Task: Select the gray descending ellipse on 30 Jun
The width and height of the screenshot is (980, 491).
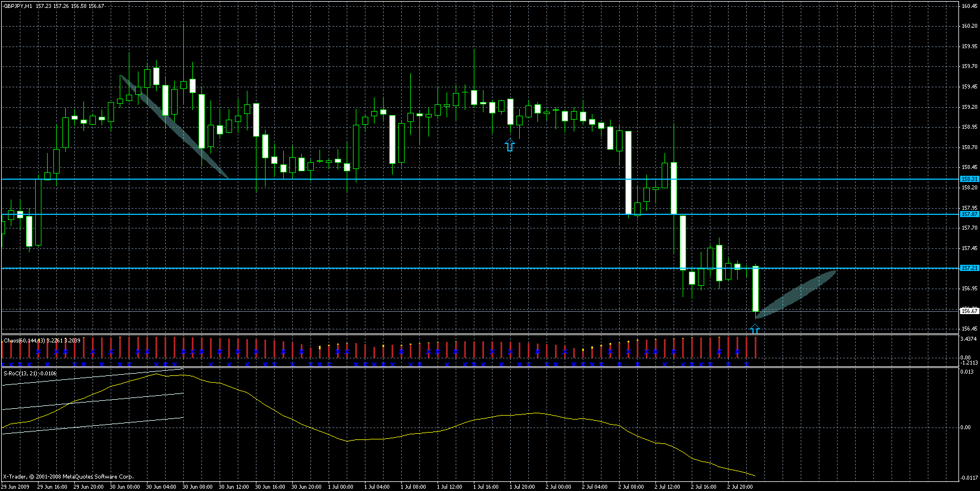Action: [174, 126]
